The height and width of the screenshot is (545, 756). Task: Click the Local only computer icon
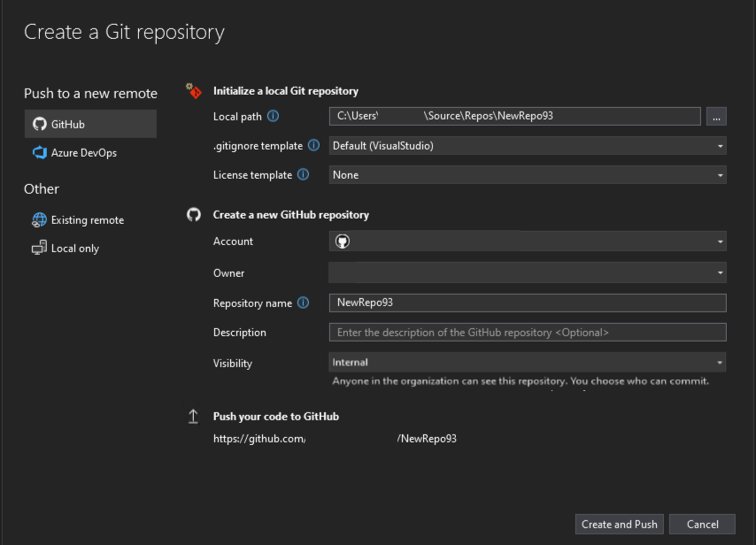[x=38, y=248]
